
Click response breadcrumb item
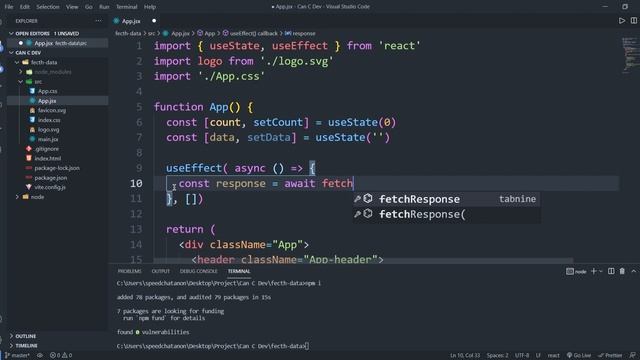coord(300,33)
